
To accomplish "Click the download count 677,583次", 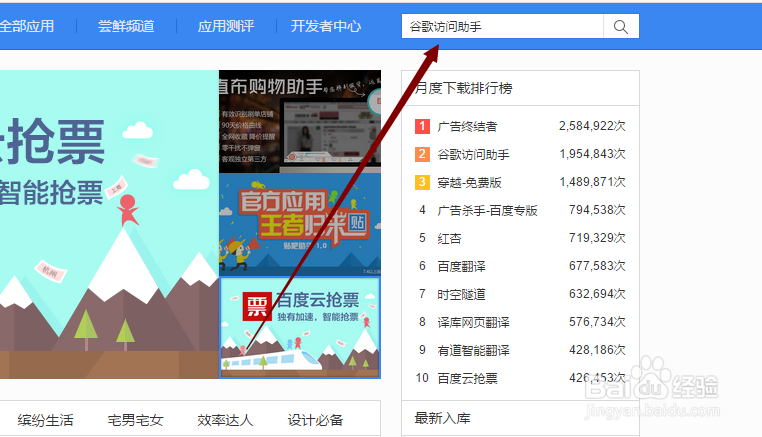I will point(597,266).
